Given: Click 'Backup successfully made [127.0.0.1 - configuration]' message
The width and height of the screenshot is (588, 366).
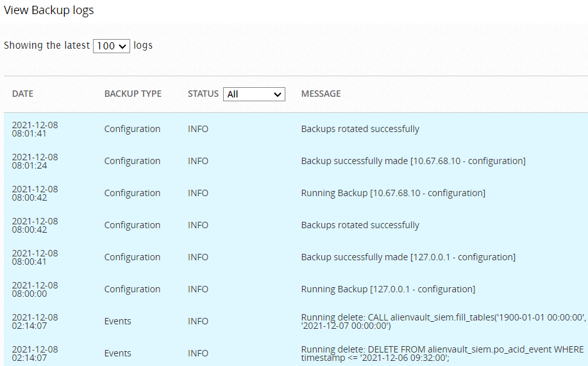Looking at the screenshot, I should tap(408, 257).
